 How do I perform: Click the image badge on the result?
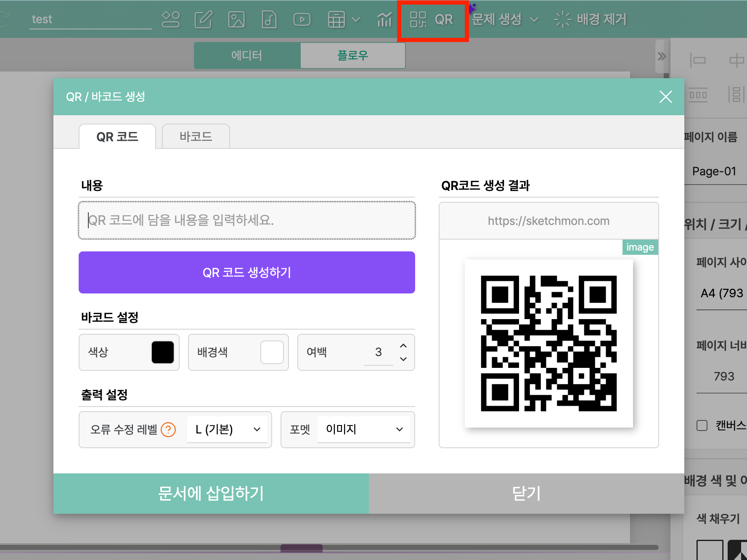coord(640,247)
